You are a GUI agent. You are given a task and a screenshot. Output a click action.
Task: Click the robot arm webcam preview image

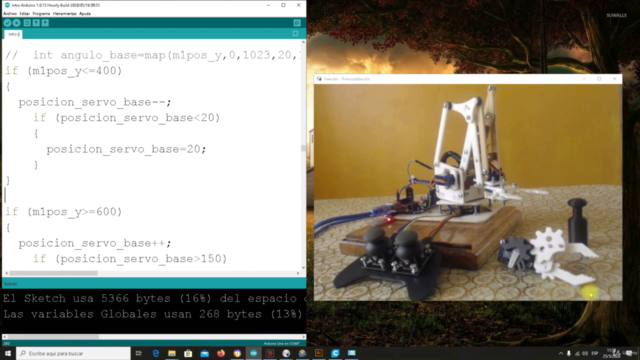468,192
